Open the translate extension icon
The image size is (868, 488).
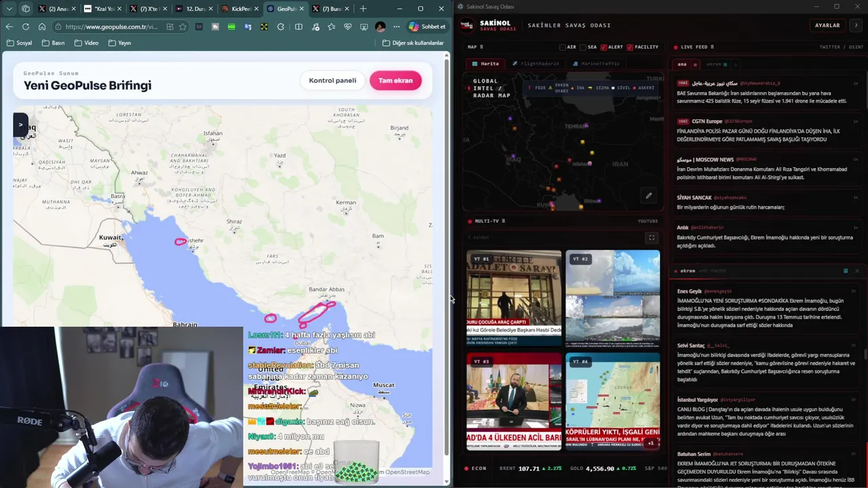[x=248, y=26]
